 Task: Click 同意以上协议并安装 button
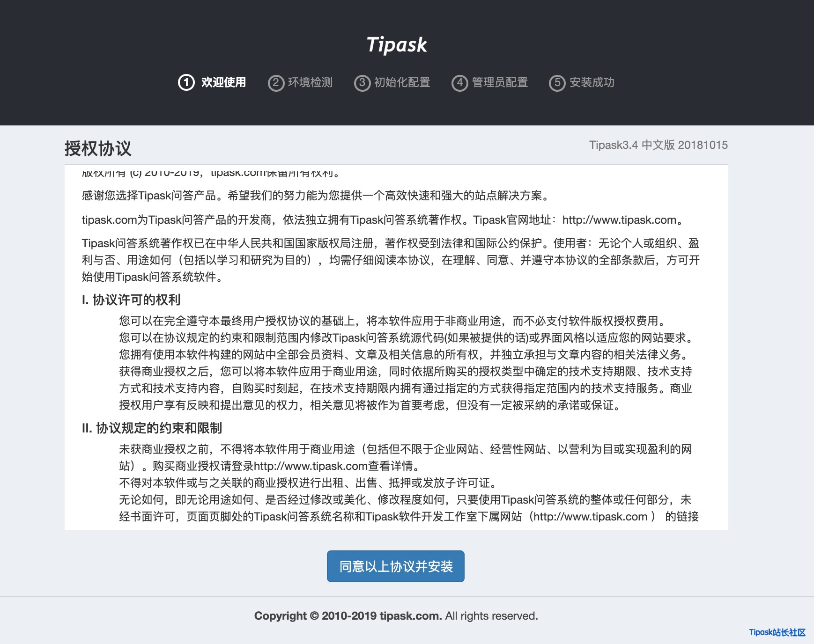[x=396, y=566]
